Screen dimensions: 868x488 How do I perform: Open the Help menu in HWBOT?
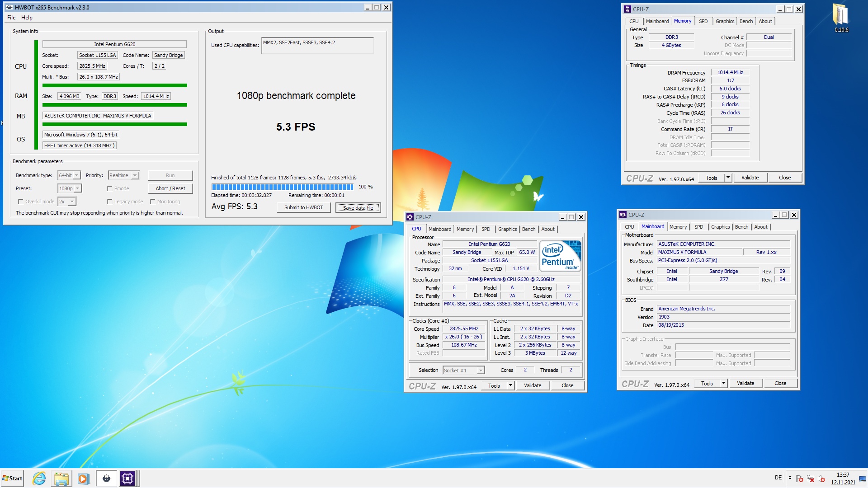coord(27,18)
